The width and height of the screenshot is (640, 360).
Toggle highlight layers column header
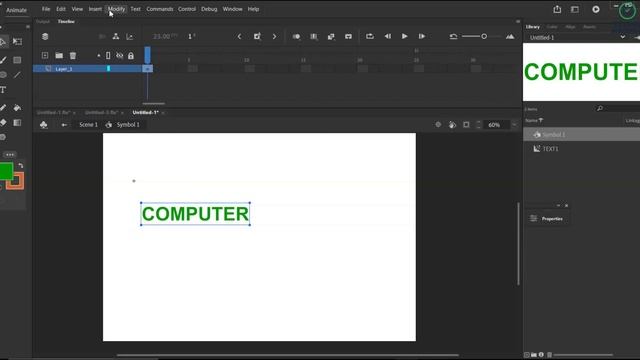pyautogui.click(x=99, y=56)
